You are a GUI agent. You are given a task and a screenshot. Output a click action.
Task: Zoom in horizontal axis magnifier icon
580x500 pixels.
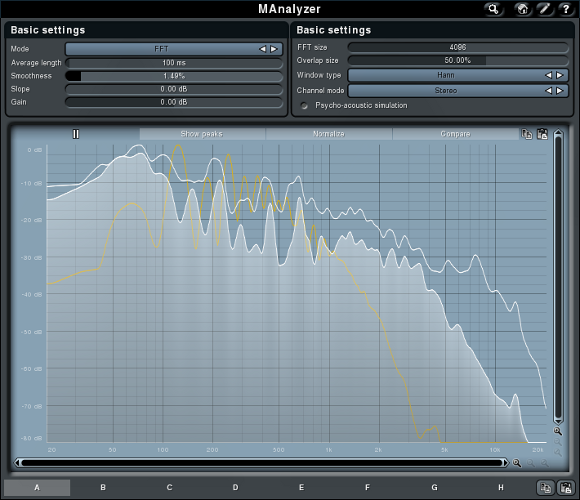pyautogui.click(x=517, y=463)
